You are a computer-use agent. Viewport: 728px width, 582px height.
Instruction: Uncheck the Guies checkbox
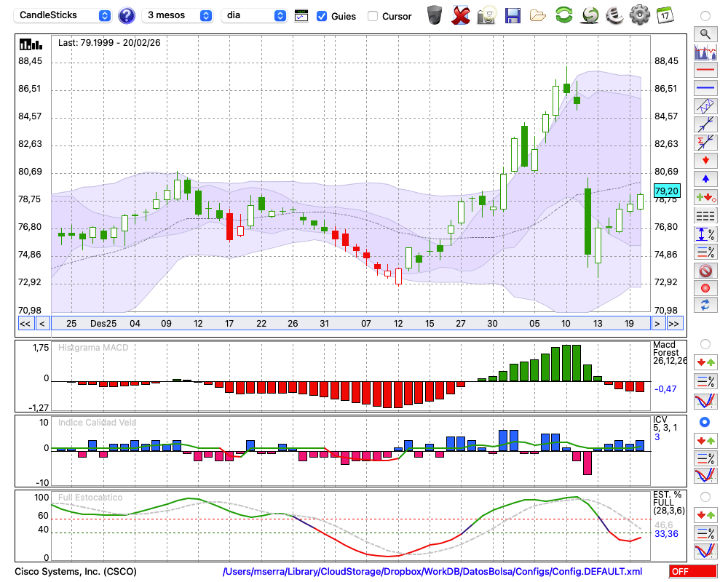(322, 16)
